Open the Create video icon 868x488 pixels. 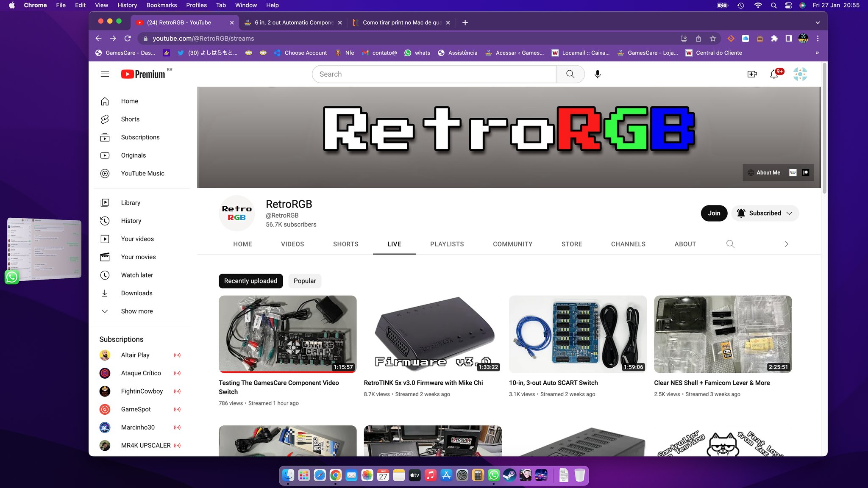(x=752, y=74)
